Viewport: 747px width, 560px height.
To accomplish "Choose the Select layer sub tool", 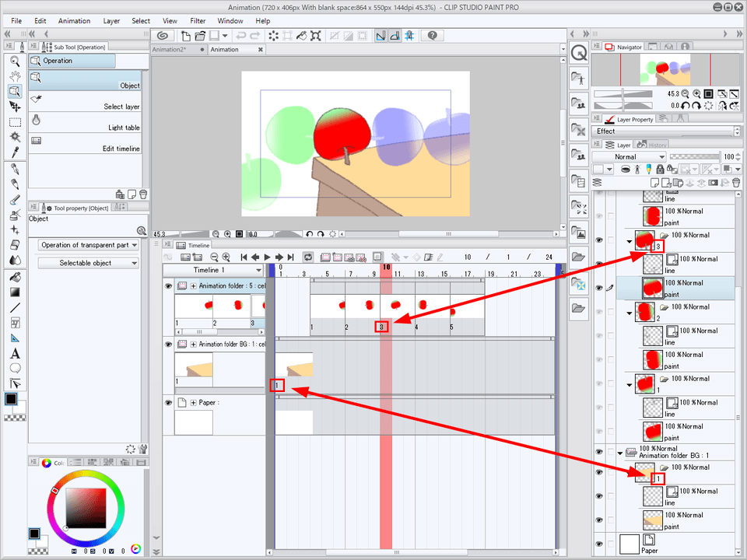I will click(85, 102).
